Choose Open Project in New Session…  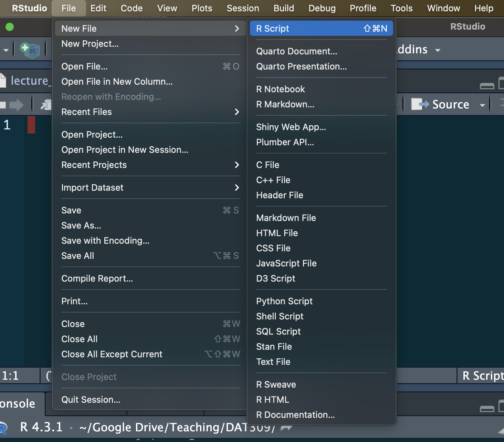tap(150, 149)
